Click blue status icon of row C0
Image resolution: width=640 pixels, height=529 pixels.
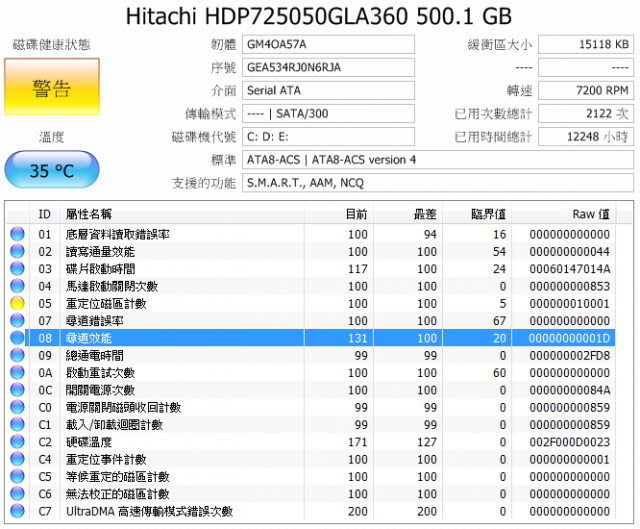tap(17, 407)
